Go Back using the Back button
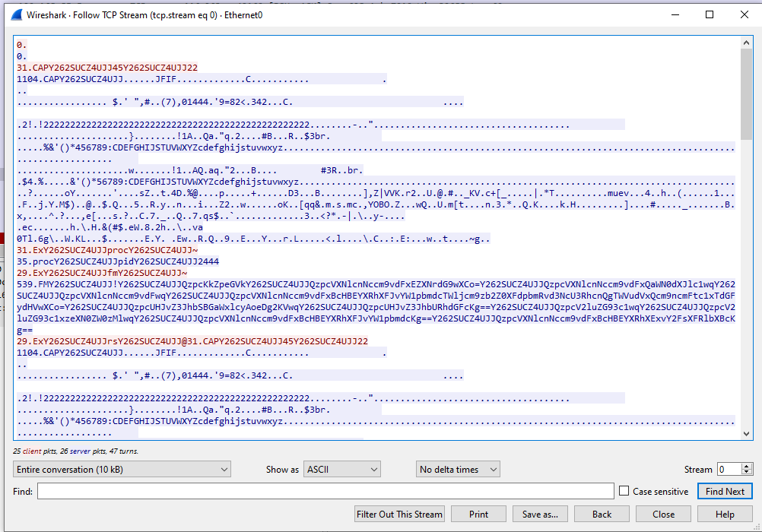Screen dimensions: 762x532 [x=602, y=515]
